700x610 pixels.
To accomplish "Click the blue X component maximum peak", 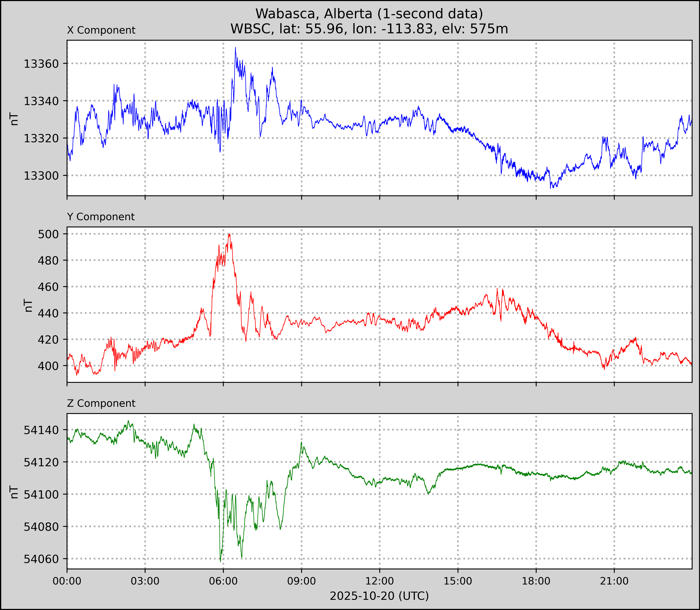I will (235, 48).
